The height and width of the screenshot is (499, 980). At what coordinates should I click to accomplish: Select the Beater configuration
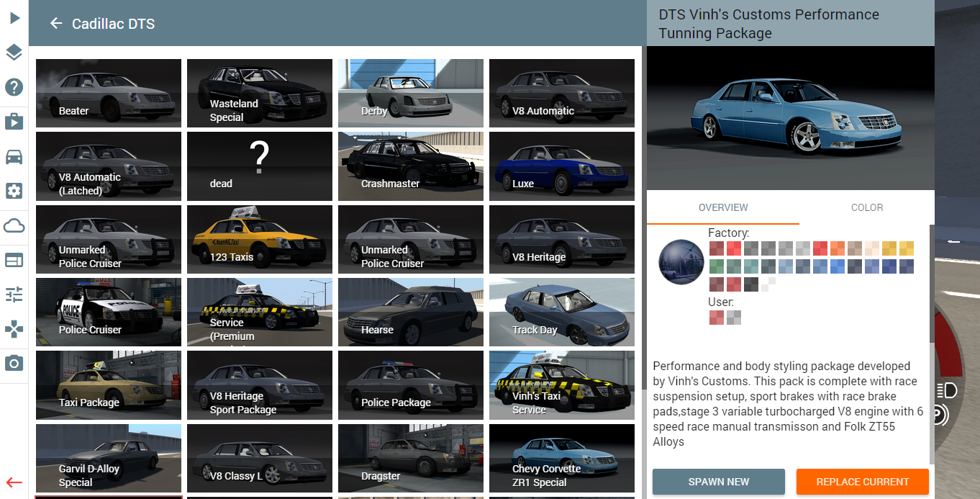point(109,94)
